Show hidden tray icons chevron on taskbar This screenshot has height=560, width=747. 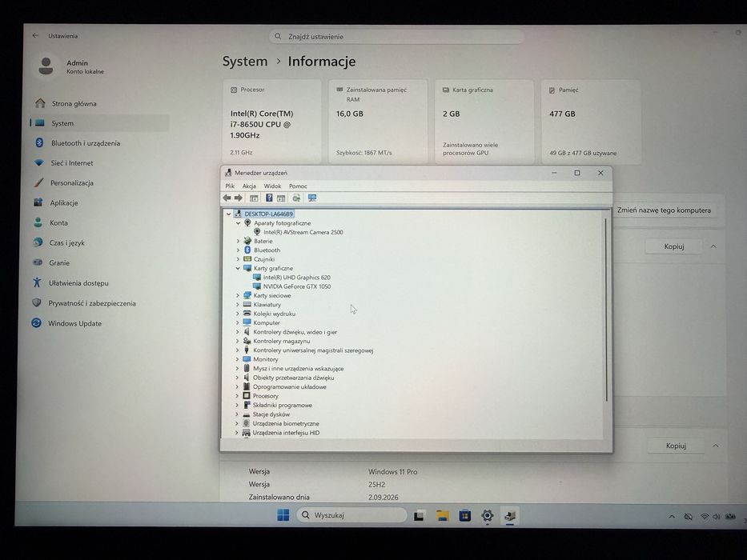coord(672,516)
